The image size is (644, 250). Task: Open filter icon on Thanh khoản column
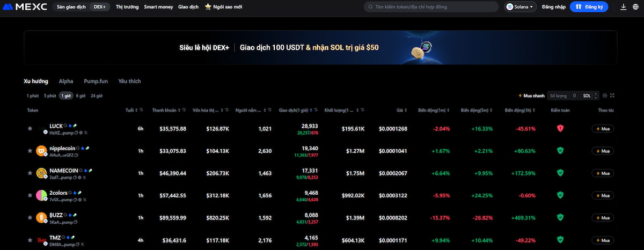[x=185, y=111]
